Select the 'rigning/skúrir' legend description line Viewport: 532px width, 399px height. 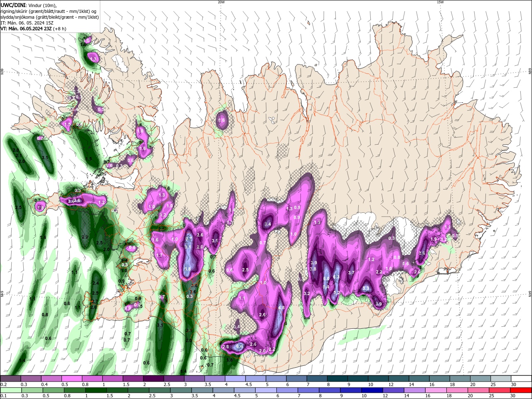[49, 11]
